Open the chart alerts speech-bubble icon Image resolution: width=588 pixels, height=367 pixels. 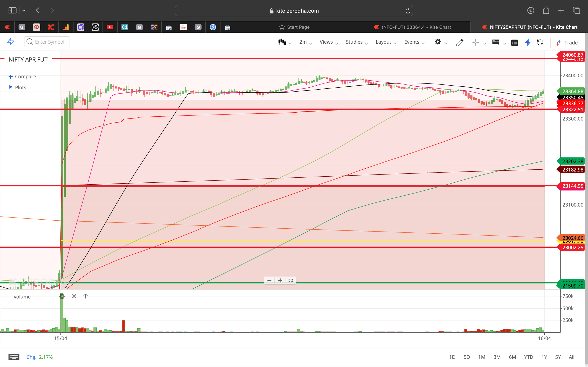pyautogui.click(x=496, y=43)
